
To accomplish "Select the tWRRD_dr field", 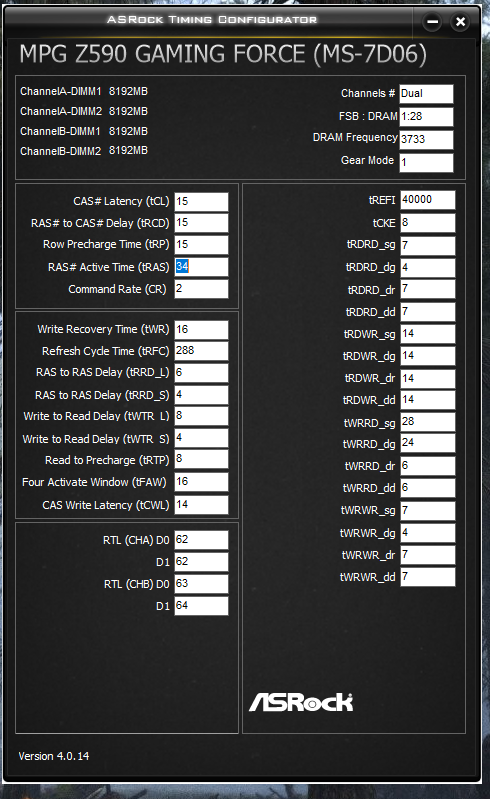I will [x=428, y=466].
